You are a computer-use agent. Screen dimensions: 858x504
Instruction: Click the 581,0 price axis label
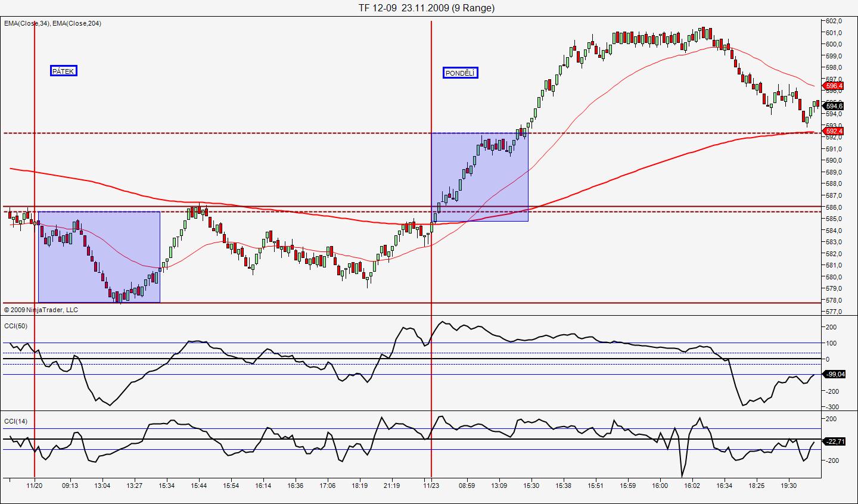834,265
